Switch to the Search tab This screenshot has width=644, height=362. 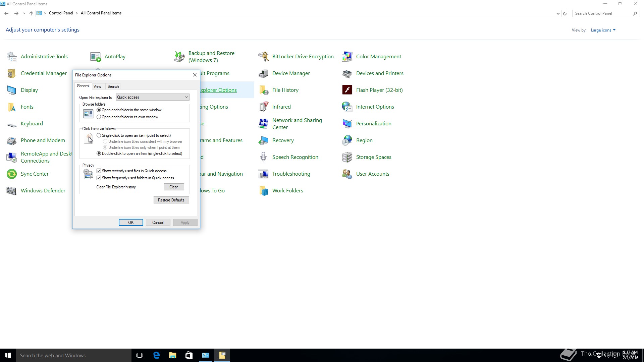[113, 86]
